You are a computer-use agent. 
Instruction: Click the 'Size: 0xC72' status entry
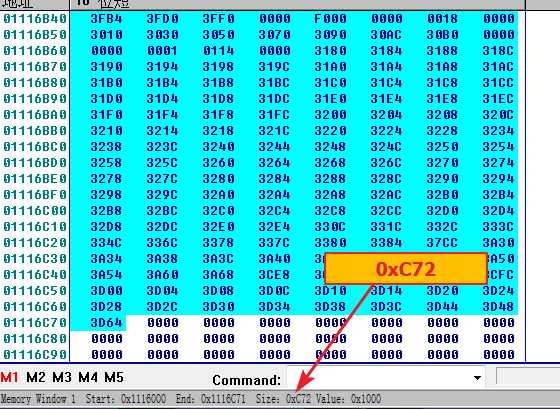click(x=283, y=399)
